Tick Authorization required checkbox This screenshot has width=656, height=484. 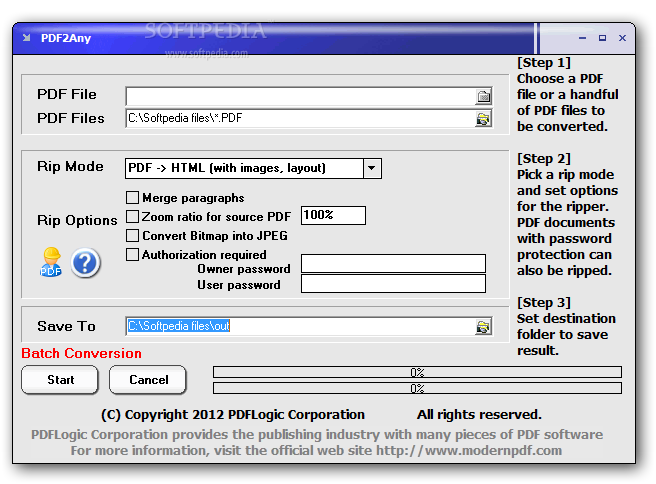(132, 254)
